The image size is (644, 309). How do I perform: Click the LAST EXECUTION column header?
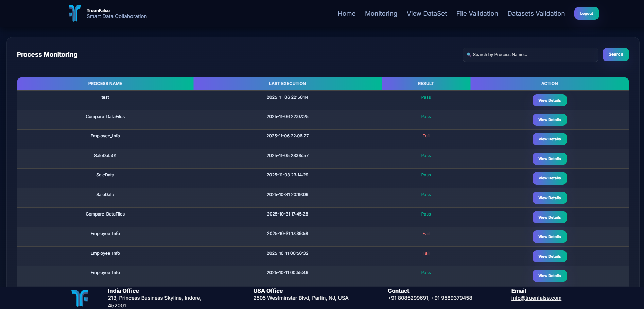pyautogui.click(x=288, y=84)
